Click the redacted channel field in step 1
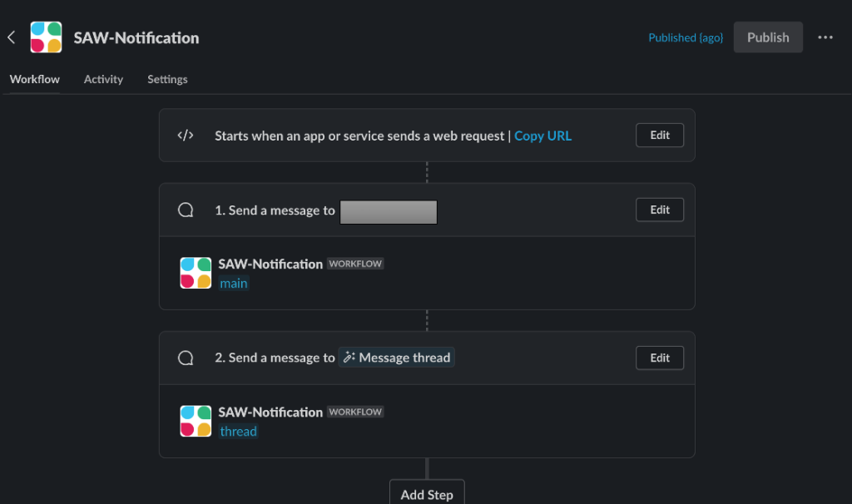Image resolution: width=852 pixels, height=504 pixels. pyautogui.click(x=388, y=211)
